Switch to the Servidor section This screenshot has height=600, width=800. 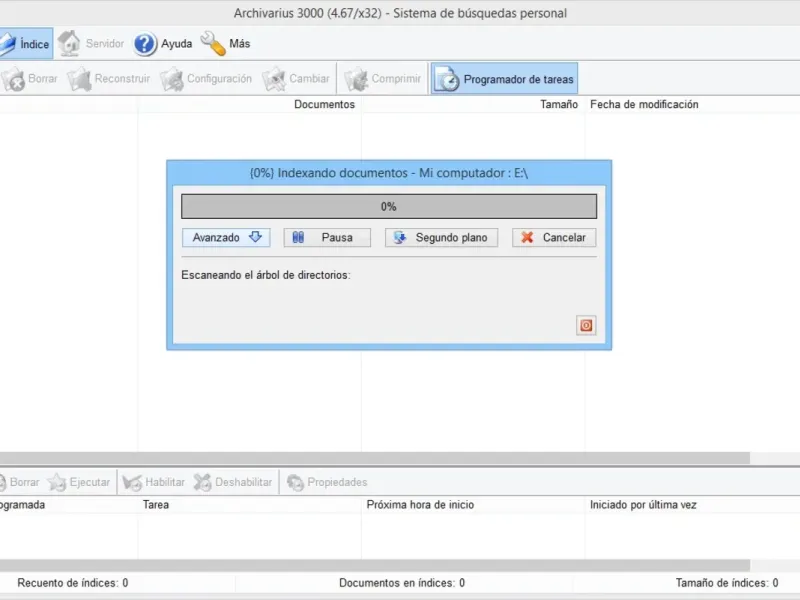click(x=91, y=43)
